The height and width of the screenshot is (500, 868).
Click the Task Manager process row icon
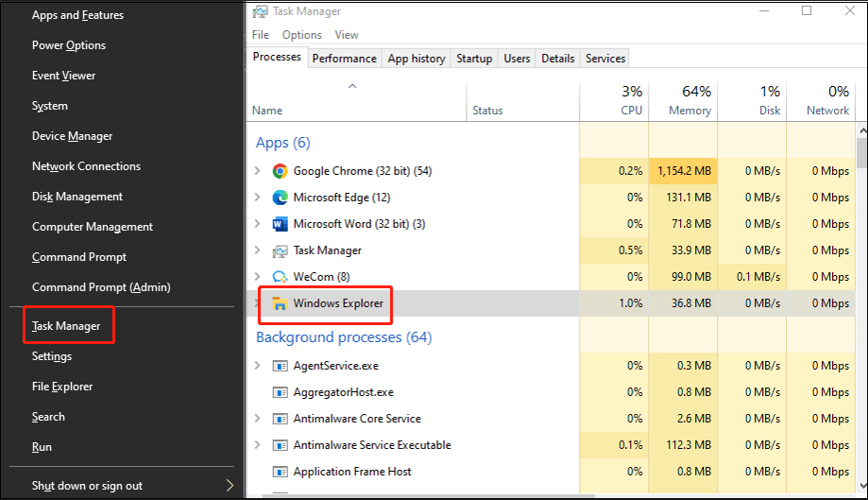pyautogui.click(x=281, y=250)
